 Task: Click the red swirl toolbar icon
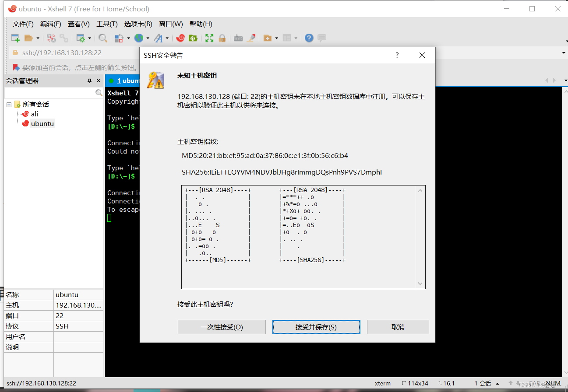180,38
